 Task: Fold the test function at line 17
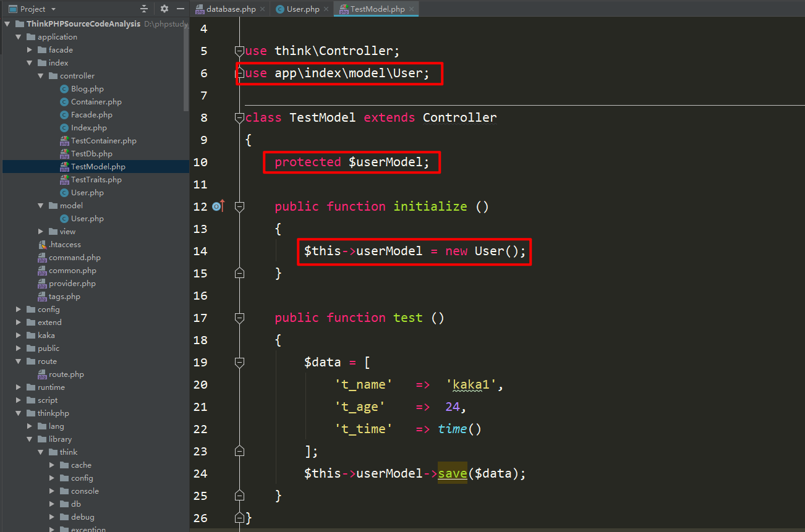pos(240,318)
